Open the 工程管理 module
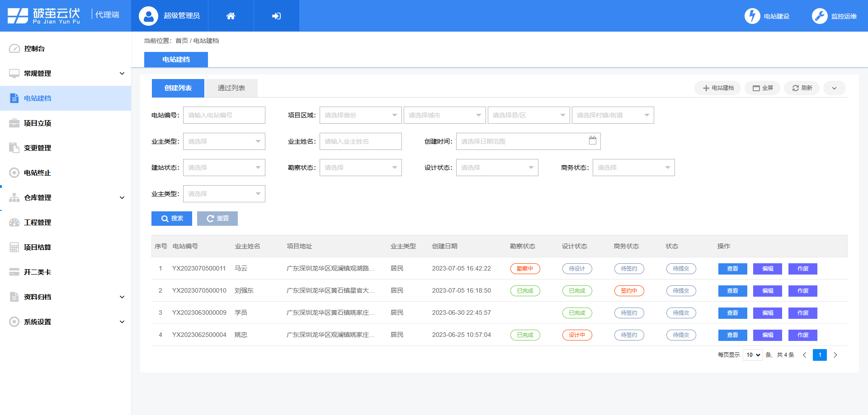 click(x=37, y=222)
